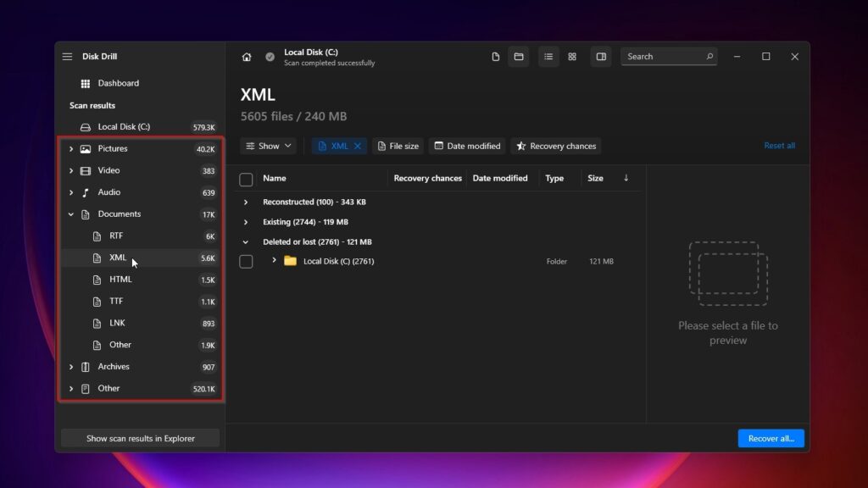This screenshot has width=868, height=488.
Task: Tick the select-all checkbox in header
Action: click(246, 180)
